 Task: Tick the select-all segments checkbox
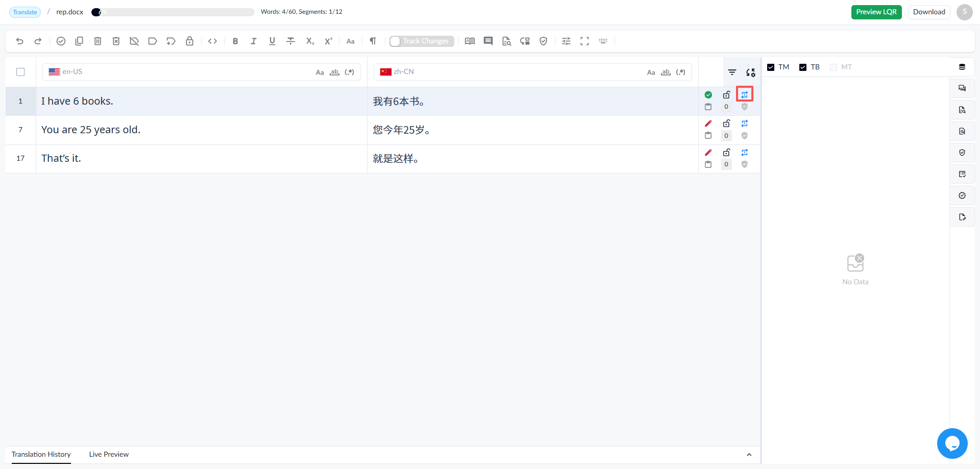tap(20, 72)
